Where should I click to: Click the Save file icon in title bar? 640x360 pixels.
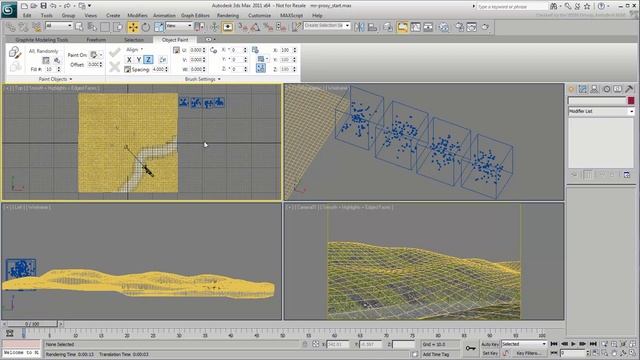(43, 6)
